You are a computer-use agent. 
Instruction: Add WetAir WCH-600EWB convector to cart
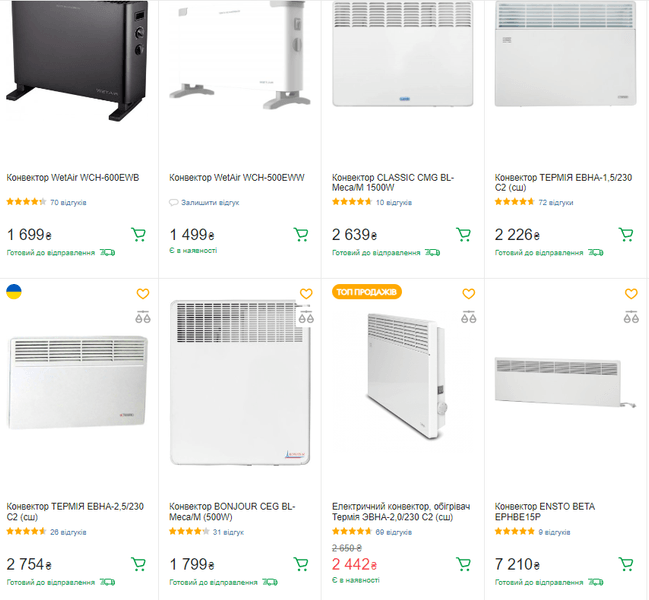point(138,235)
